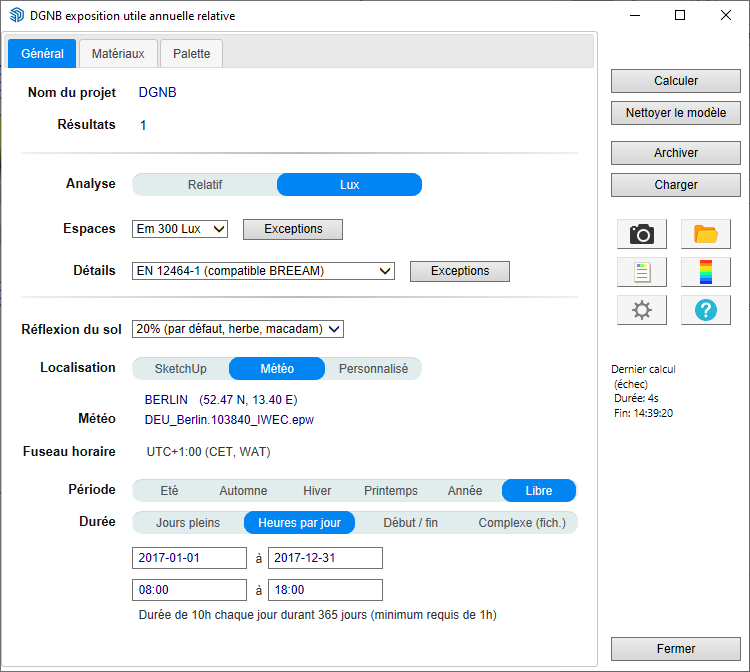Minimize the DGNB window
The image size is (750, 672).
point(635,15)
